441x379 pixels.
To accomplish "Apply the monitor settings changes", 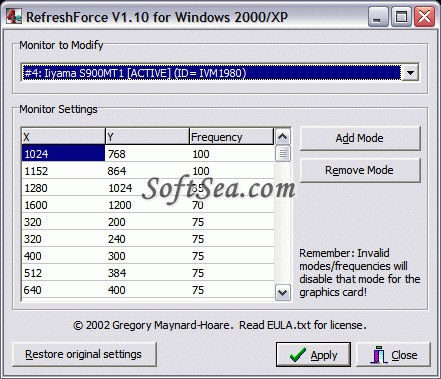I will click(313, 354).
